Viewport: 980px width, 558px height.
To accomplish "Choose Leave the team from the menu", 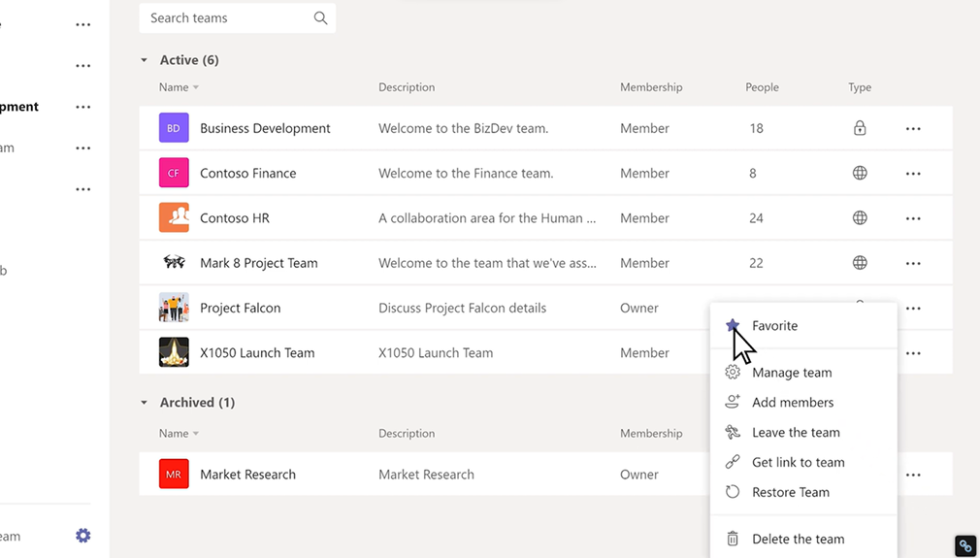I will (803, 433).
